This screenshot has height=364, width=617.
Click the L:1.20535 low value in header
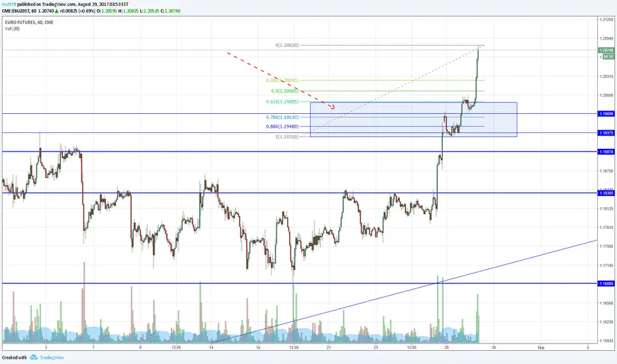pos(150,11)
